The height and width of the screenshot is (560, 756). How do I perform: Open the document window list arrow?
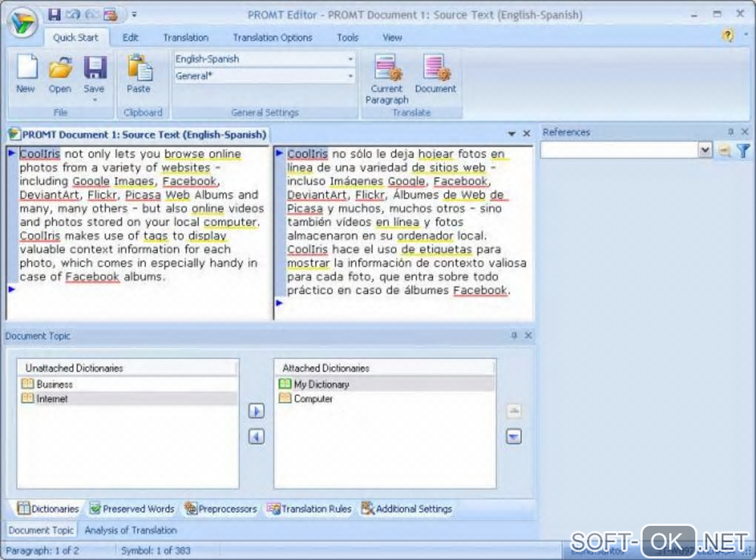click(x=511, y=134)
